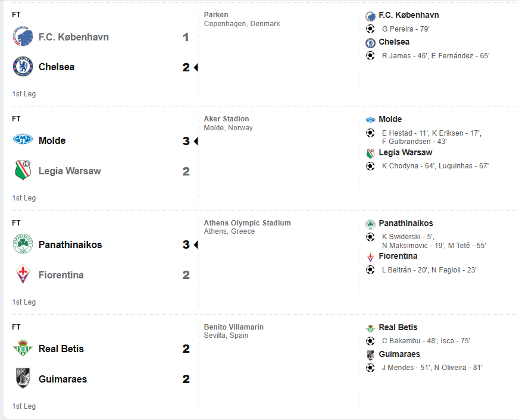Click the large Real Betis crest
This screenshot has height=420, width=519.
23,348
